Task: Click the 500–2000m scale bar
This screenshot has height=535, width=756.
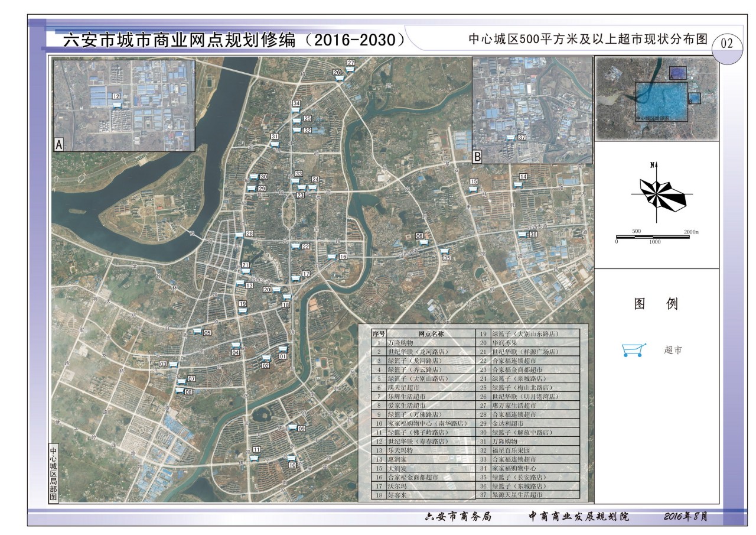Action: 653,235
